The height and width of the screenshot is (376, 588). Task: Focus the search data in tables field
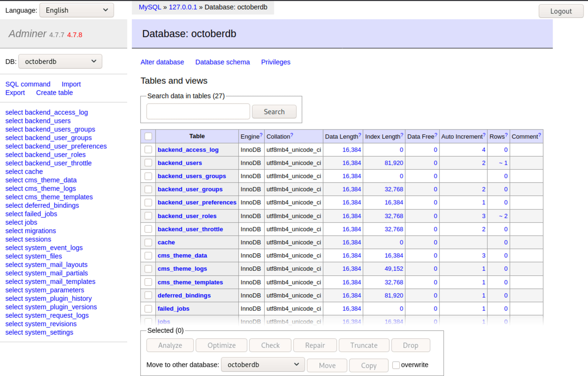[x=198, y=111]
